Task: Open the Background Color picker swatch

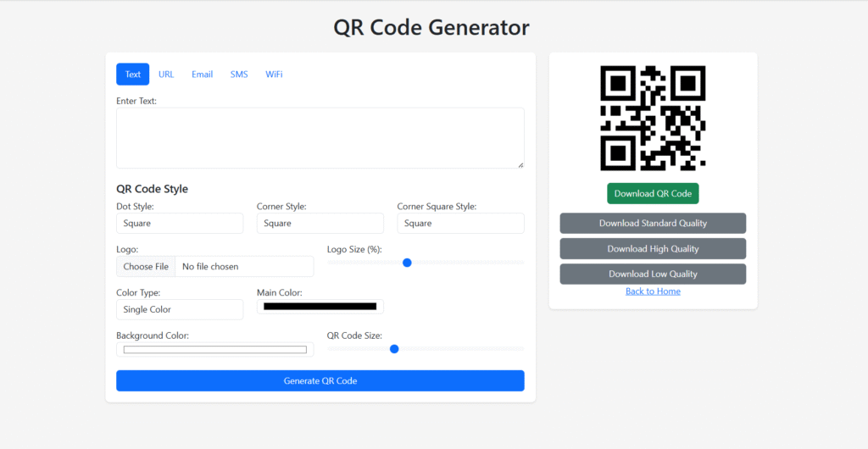Action: 214,350
